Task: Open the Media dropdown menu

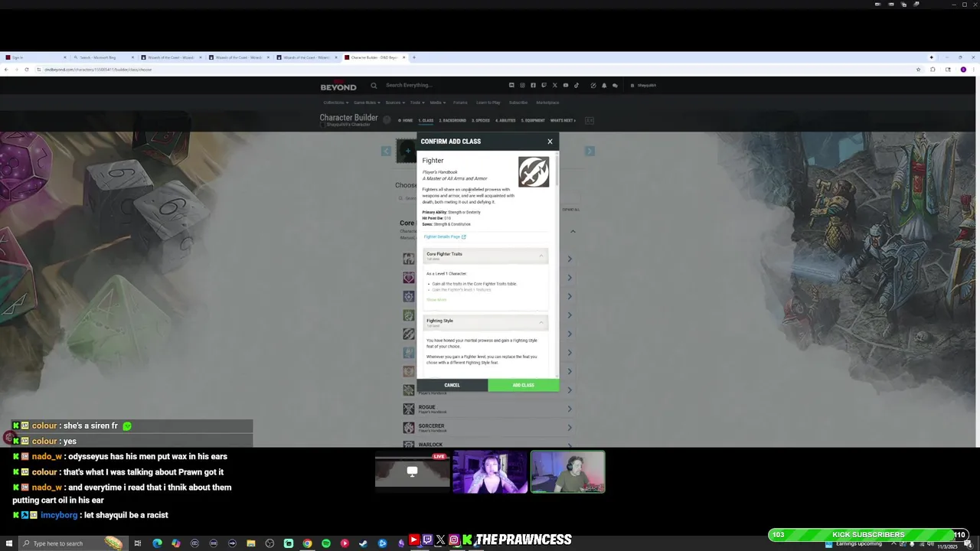Action: (x=437, y=103)
